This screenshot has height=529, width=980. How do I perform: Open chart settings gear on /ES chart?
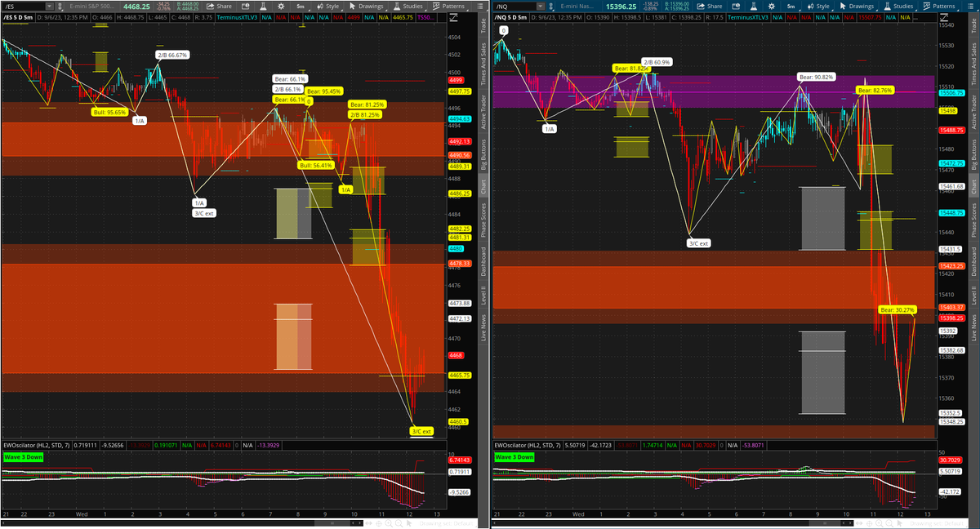point(281,7)
